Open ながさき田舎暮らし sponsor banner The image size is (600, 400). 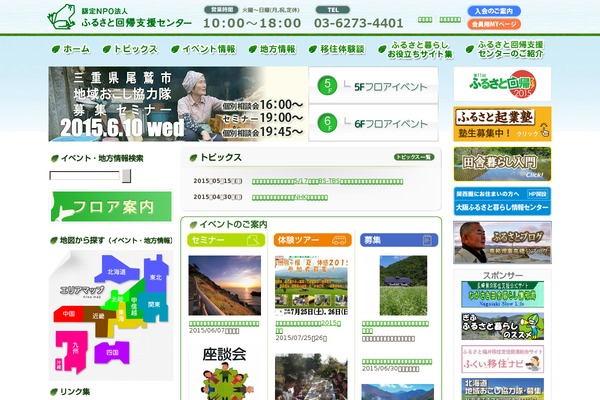pos(502,294)
